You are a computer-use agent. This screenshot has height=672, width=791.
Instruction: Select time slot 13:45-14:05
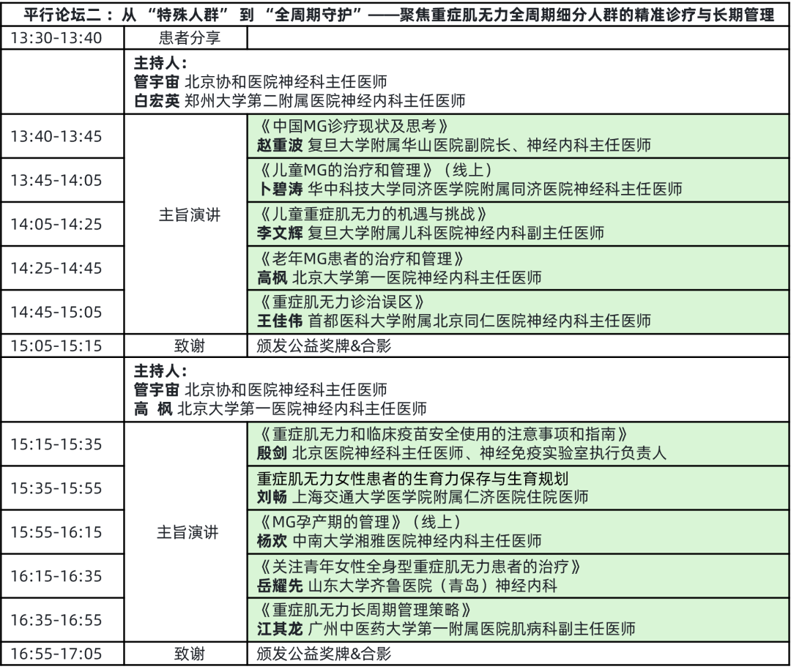[56, 180]
